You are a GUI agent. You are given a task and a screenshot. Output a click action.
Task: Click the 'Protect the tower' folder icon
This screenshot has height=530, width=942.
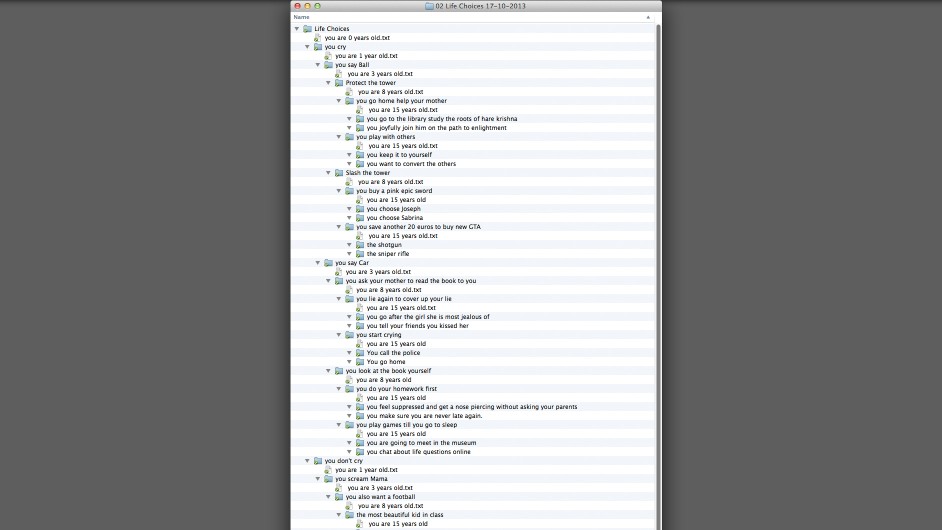[339, 83]
